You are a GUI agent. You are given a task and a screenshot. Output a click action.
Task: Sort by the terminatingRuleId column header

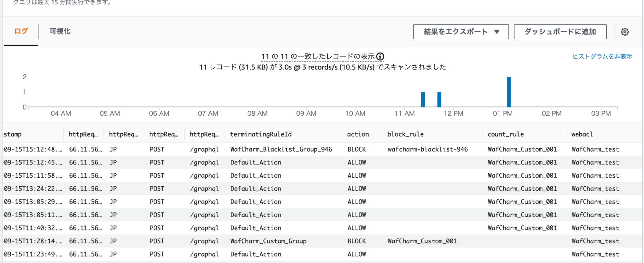[261, 134]
